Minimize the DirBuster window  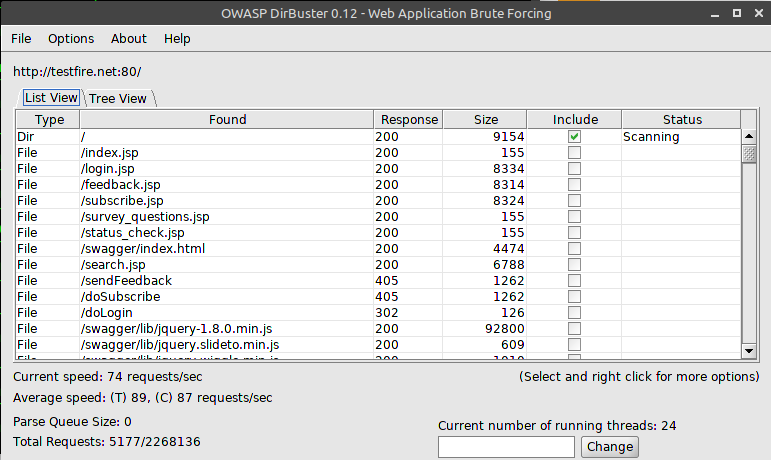coord(715,14)
